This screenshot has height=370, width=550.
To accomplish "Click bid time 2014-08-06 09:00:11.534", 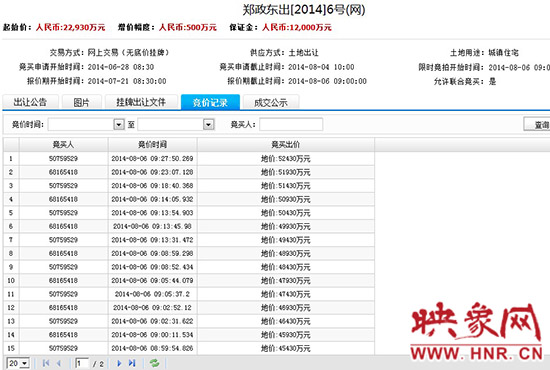I will tap(152, 335).
